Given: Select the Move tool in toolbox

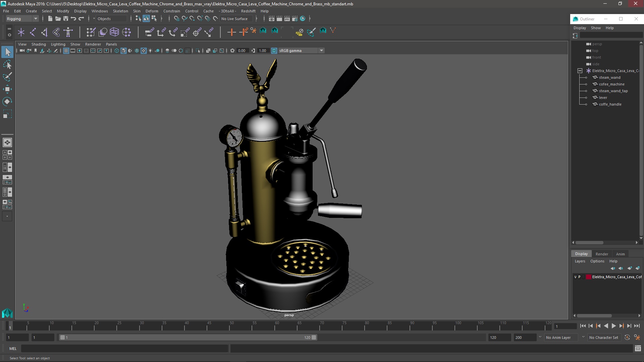Looking at the screenshot, I should [x=7, y=89].
